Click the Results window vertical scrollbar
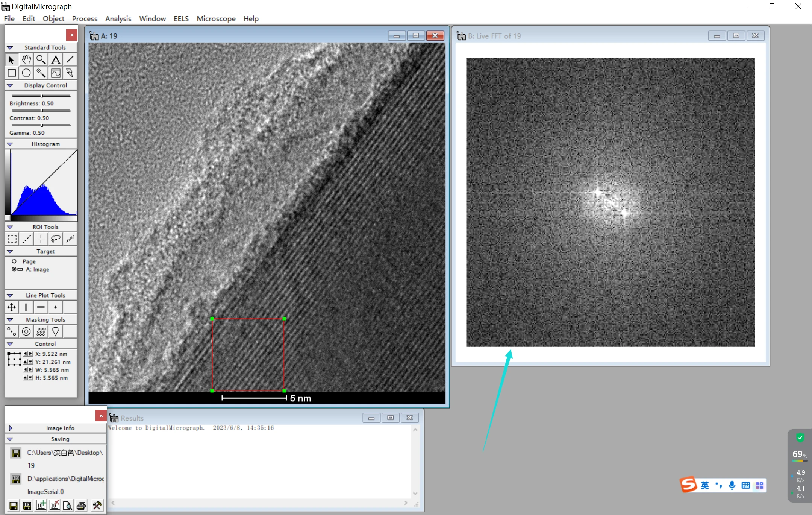Screen dimensions: 812x515 (x=415, y=462)
